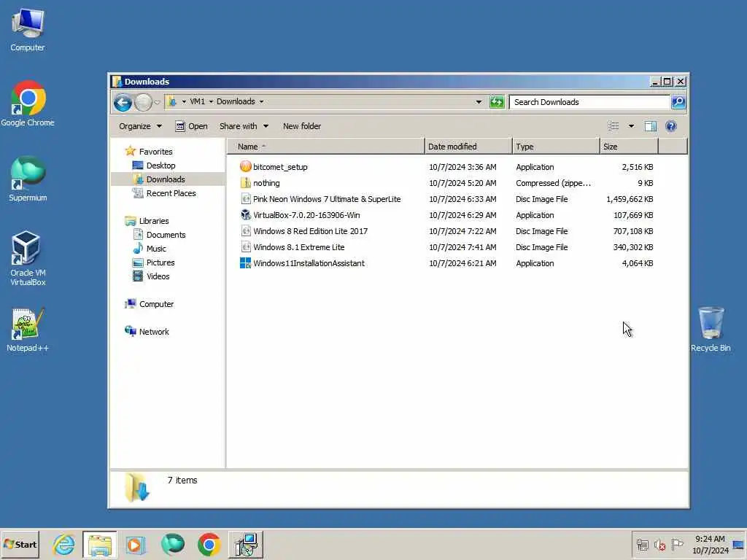Select the Recycle Bin icon

pos(711,330)
